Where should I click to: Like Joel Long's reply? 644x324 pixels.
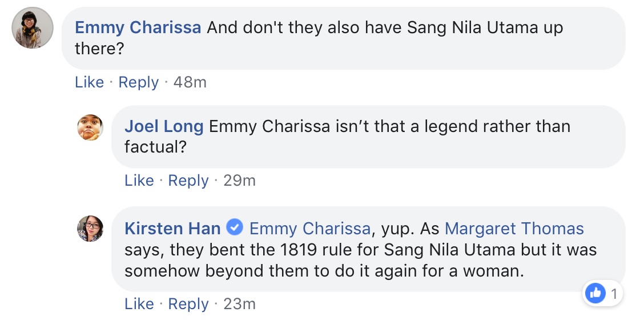click(139, 181)
